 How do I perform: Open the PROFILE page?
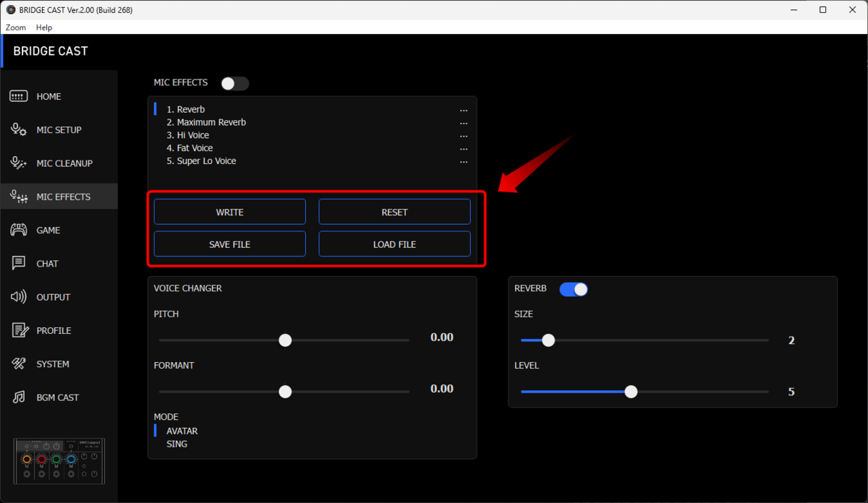59,330
